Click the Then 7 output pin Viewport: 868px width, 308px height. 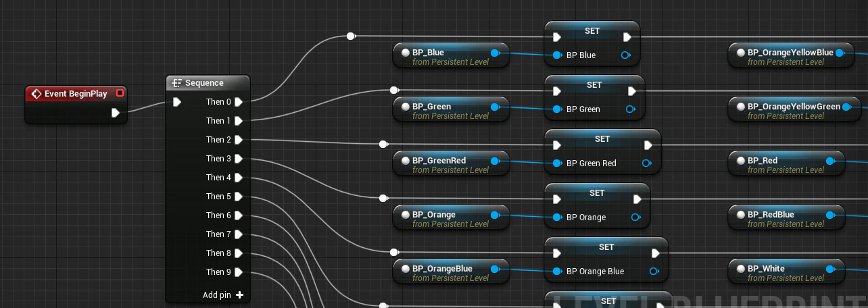click(x=239, y=234)
